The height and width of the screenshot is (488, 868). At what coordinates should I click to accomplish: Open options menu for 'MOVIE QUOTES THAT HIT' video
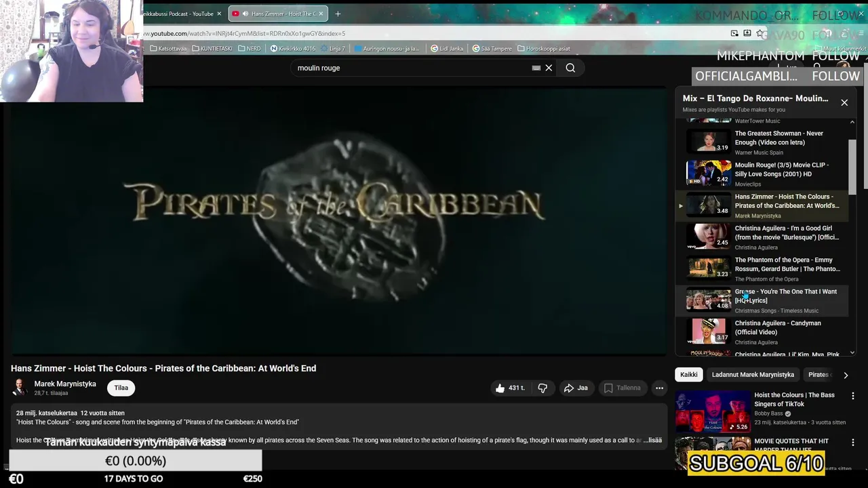[x=853, y=442]
